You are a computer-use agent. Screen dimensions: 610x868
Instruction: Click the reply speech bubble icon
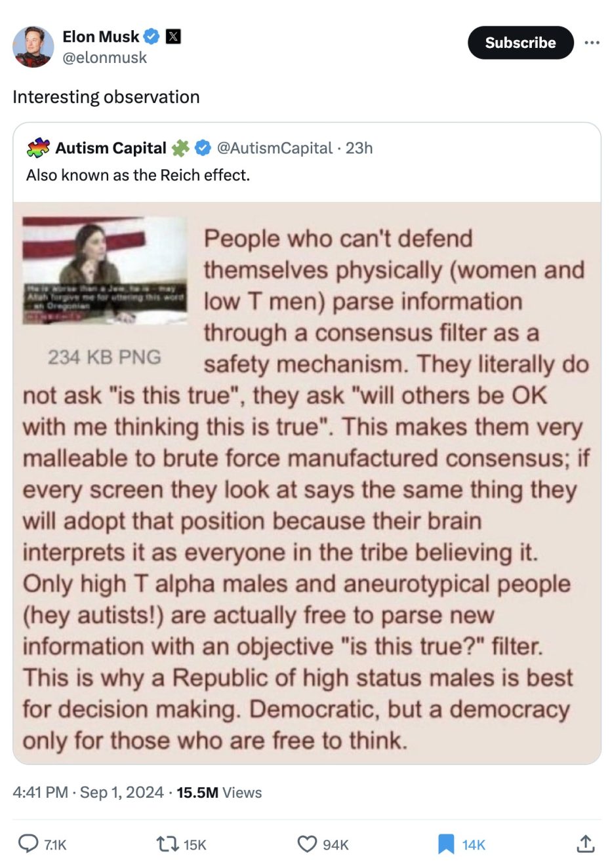[28, 844]
